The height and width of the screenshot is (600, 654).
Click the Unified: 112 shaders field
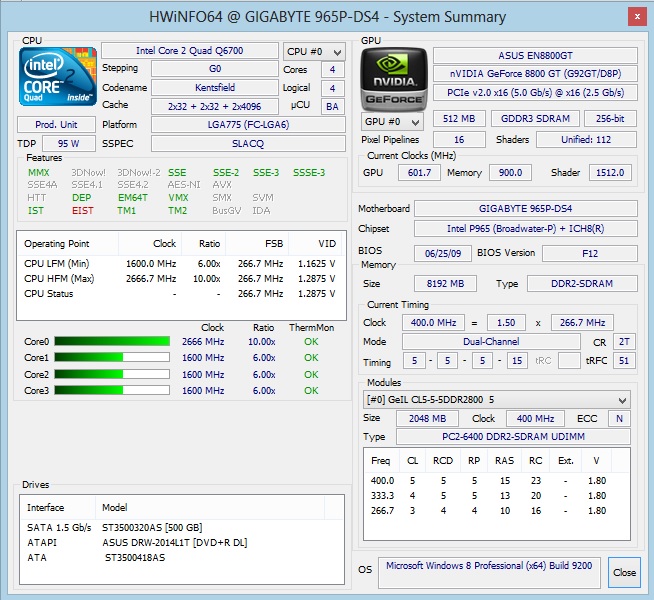pyautogui.click(x=586, y=140)
